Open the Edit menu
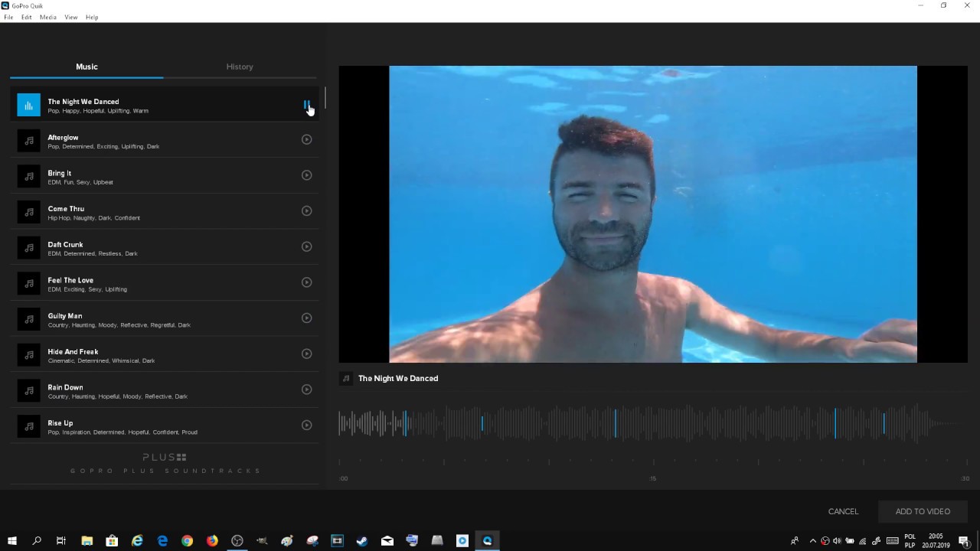 27,17
